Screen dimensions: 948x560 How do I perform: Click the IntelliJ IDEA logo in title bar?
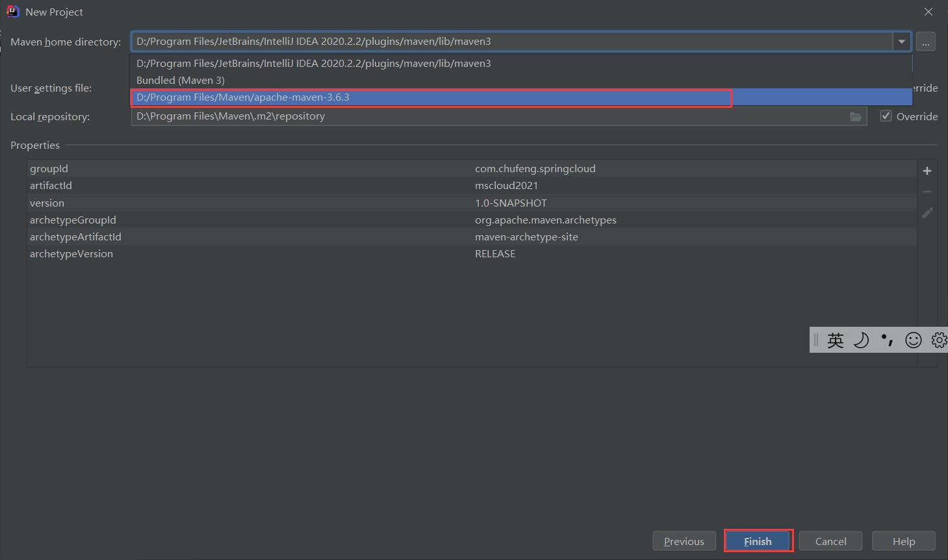click(12, 12)
